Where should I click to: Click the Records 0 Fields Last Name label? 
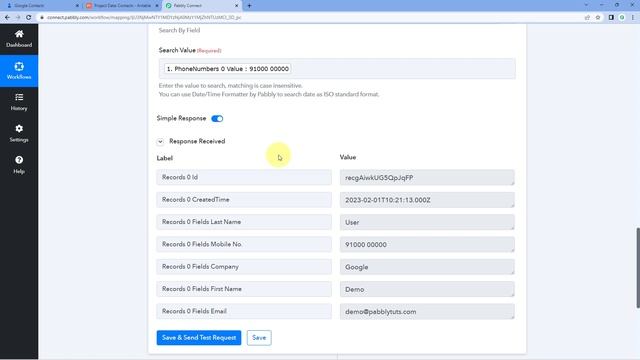(244, 222)
